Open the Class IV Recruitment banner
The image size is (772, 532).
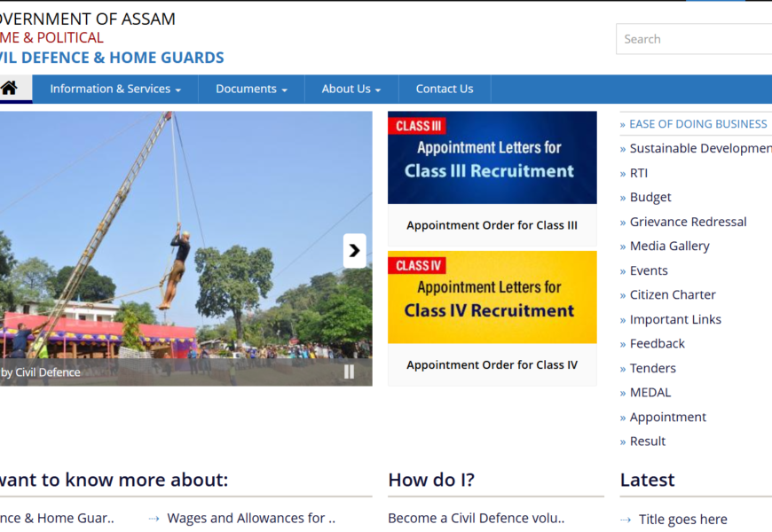(492, 297)
